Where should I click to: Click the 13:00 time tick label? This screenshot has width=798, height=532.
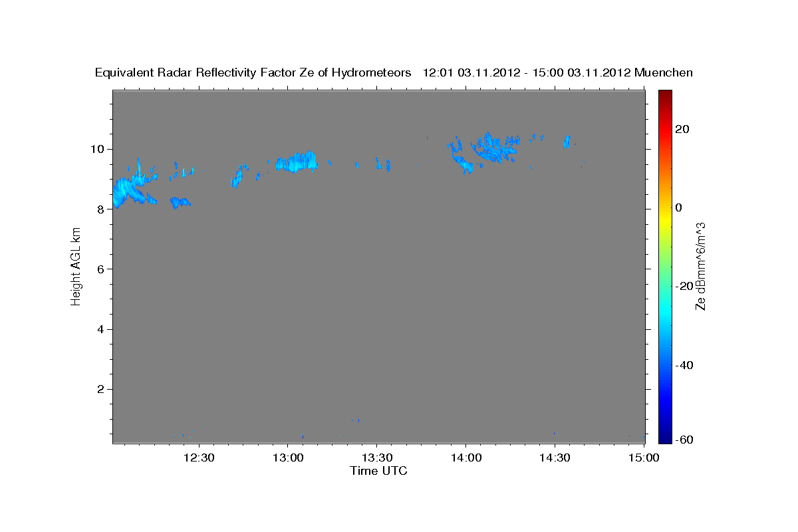[x=287, y=458]
